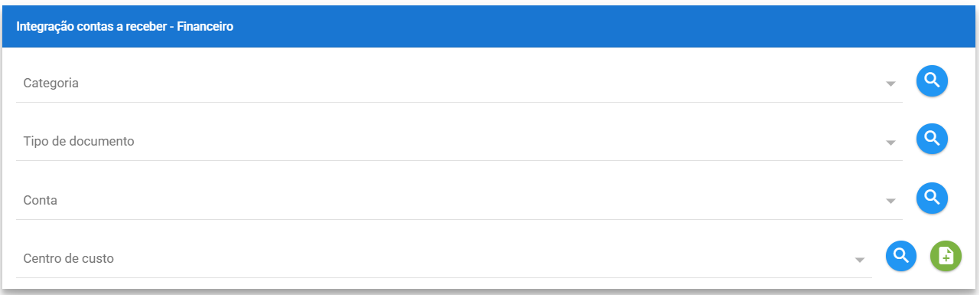The width and height of the screenshot is (980, 295).
Task: Click the blue panel header bar
Action: 490,25
